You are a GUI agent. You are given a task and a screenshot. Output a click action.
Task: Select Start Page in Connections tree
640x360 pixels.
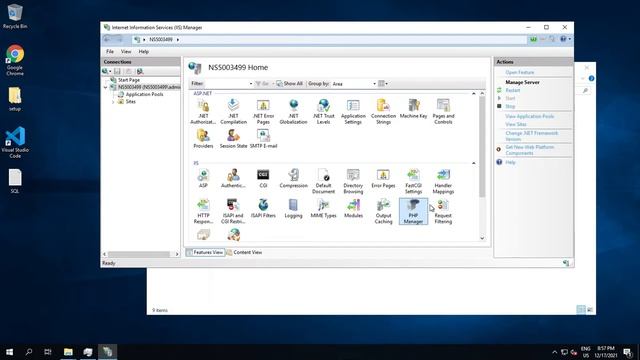[129, 80]
